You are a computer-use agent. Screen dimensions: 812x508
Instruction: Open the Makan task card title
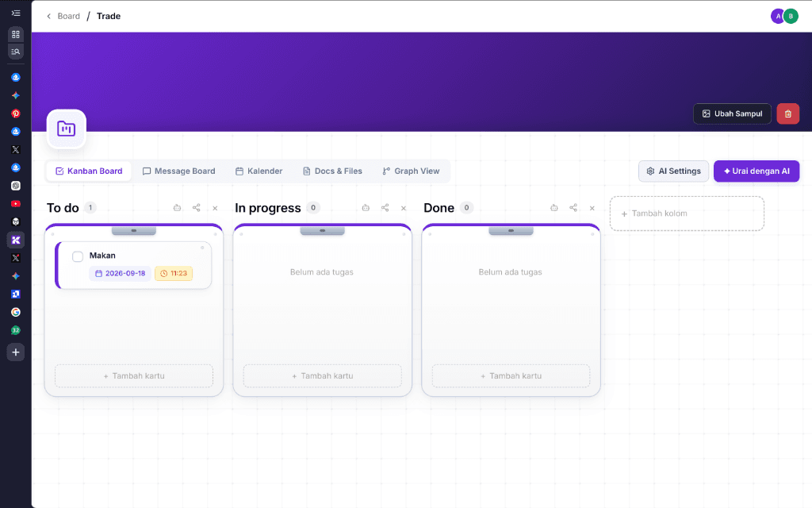pyautogui.click(x=102, y=256)
